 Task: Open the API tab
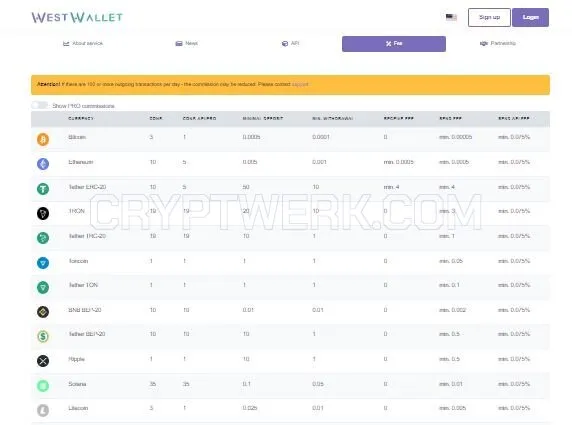(290, 43)
